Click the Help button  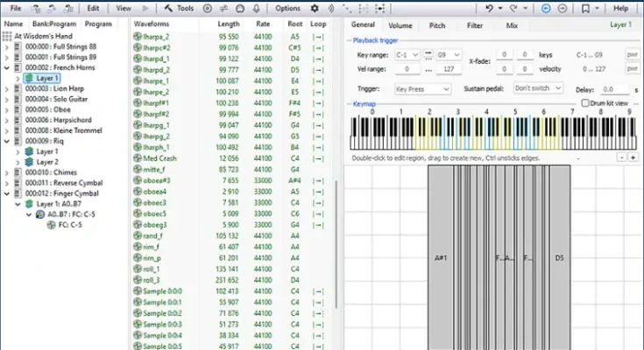pos(620,8)
